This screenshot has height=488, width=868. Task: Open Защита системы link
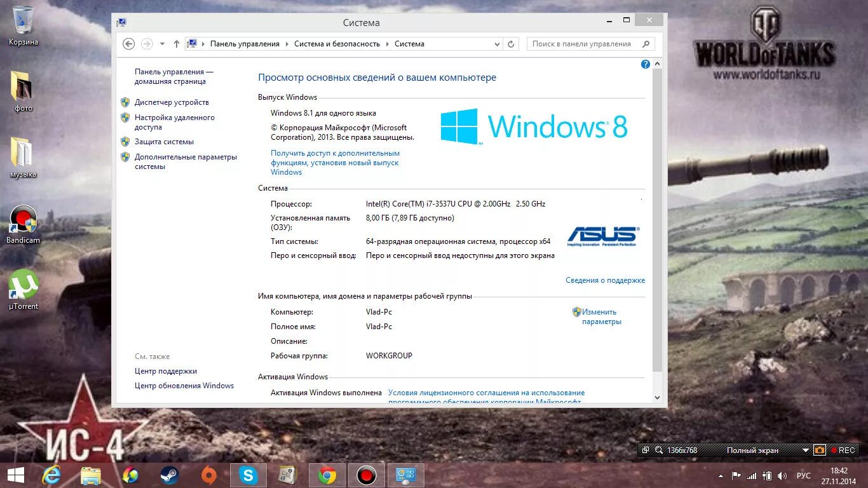click(164, 142)
